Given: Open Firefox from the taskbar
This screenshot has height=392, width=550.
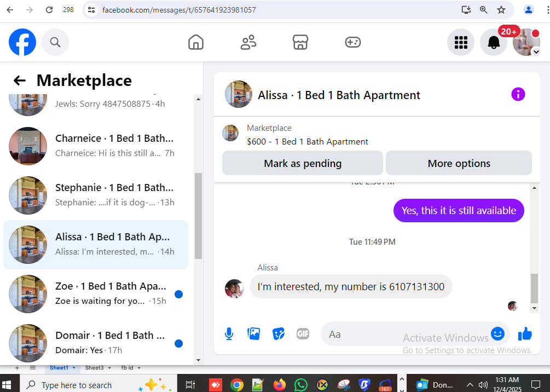Looking at the screenshot, I should 280,385.
